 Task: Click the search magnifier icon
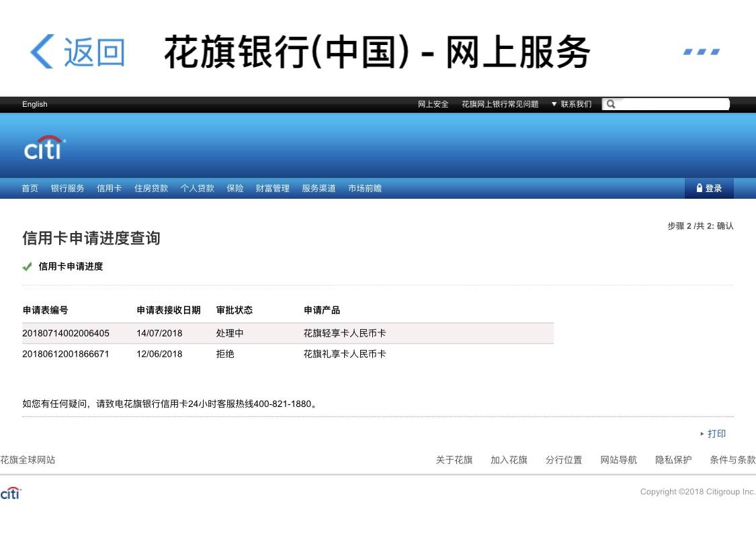[x=610, y=104]
